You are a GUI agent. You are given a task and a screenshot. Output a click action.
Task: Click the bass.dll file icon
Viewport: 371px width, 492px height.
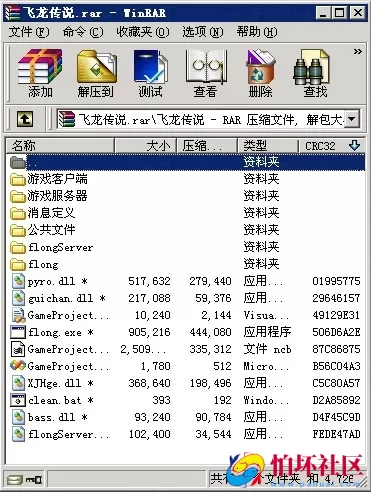coord(18,417)
